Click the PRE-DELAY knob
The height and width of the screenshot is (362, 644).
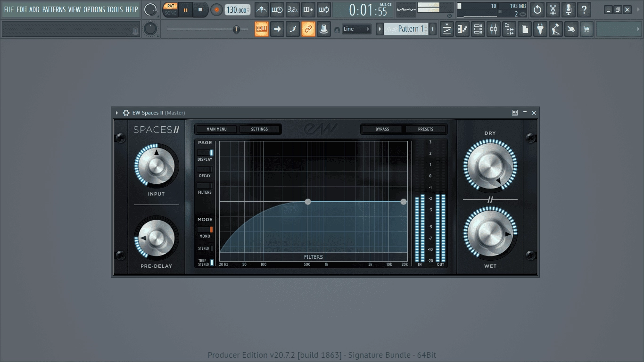point(157,238)
